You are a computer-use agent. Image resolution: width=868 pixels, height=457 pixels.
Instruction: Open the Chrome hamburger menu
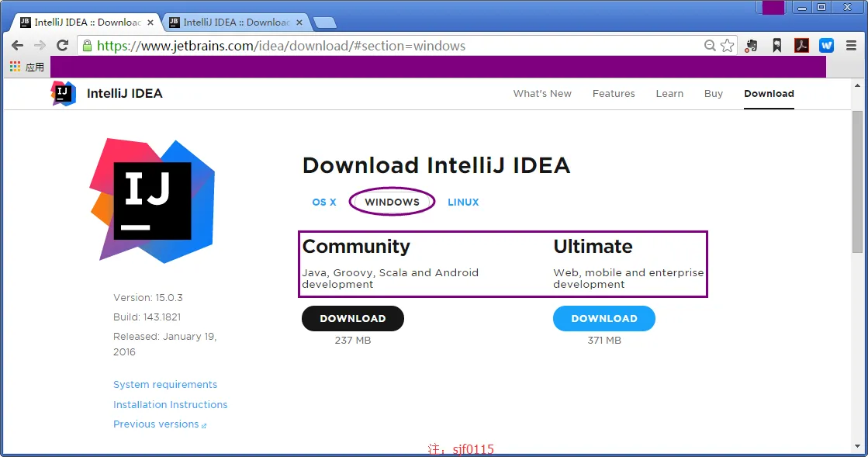click(x=852, y=46)
